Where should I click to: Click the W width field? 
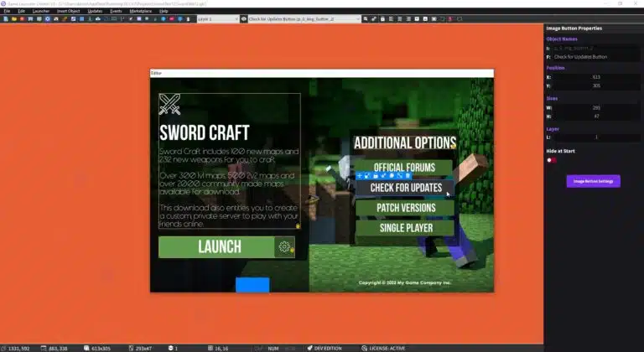pyautogui.click(x=595, y=107)
